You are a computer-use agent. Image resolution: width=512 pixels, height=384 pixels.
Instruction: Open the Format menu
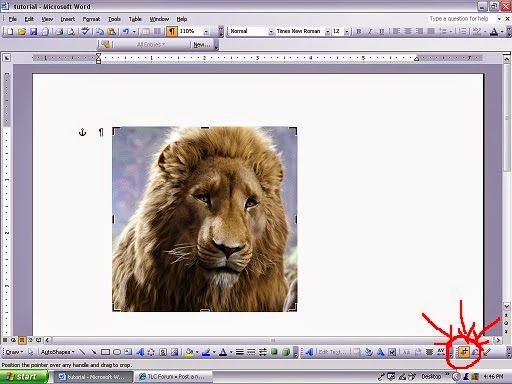pos(91,19)
